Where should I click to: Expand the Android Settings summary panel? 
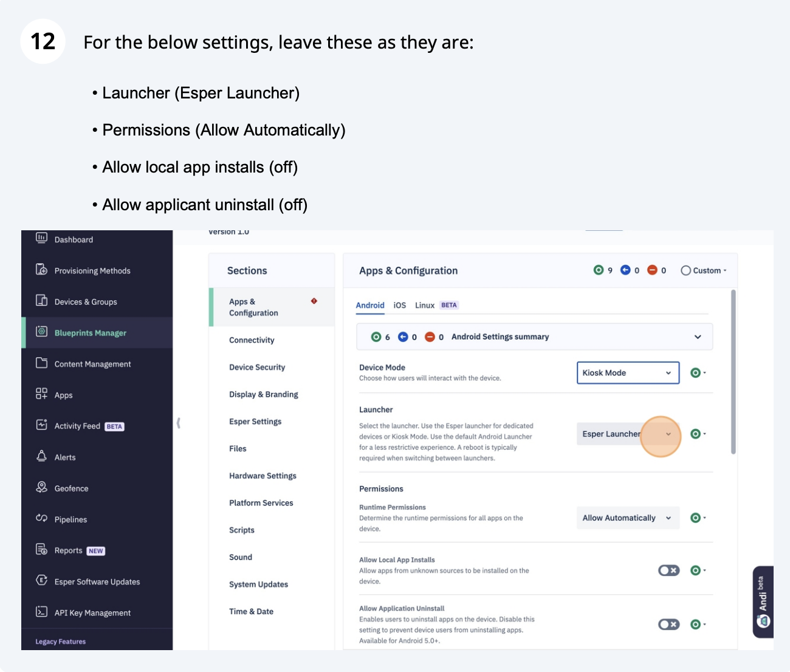pos(698,337)
